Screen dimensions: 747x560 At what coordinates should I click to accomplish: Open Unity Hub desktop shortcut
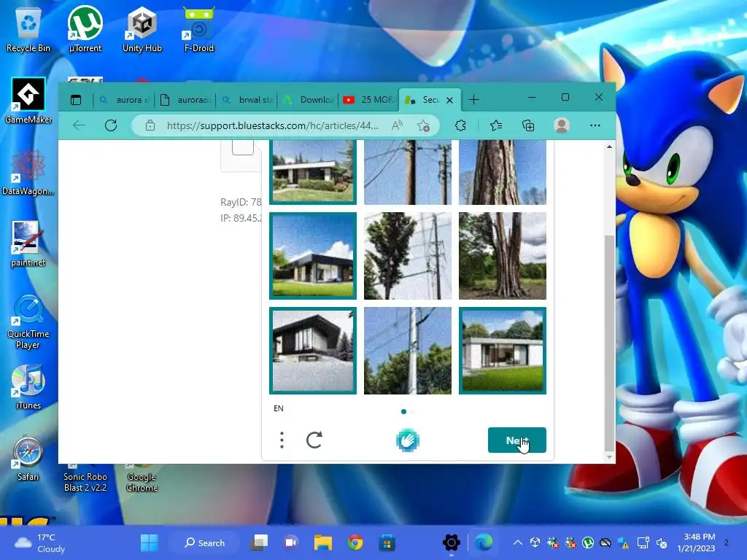point(142,29)
